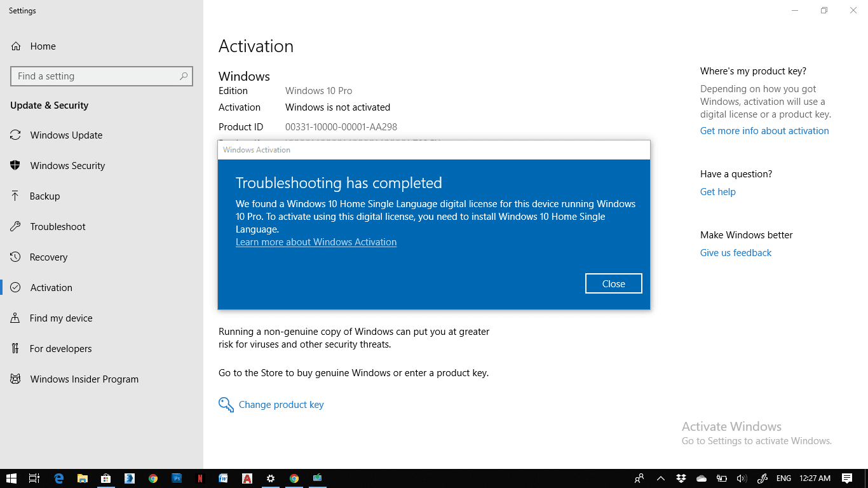Screen dimensions: 868x488
Task: Close the Troubleshooting completed dialog
Action: point(614,283)
